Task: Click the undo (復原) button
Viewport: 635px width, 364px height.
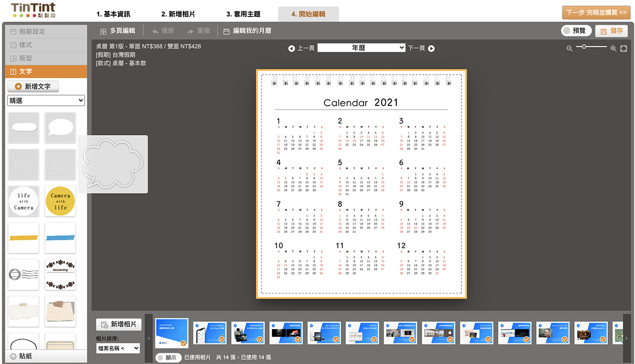Action: [x=163, y=31]
